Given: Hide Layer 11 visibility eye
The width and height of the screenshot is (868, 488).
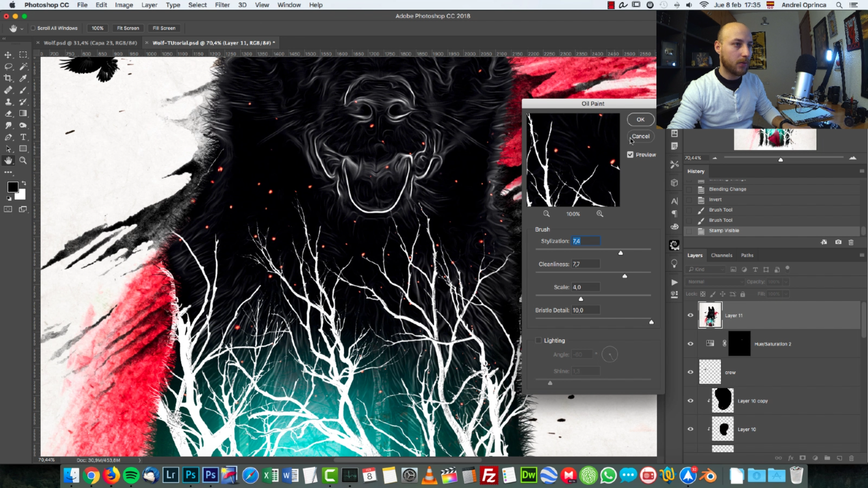Looking at the screenshot, I should coord(690,315).
